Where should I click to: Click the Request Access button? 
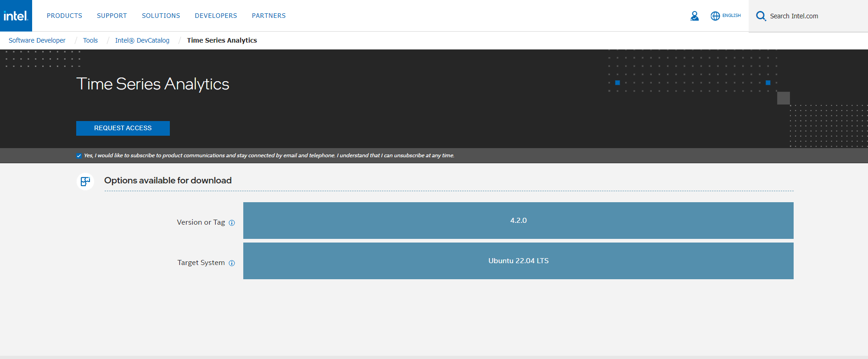point(123,128)
